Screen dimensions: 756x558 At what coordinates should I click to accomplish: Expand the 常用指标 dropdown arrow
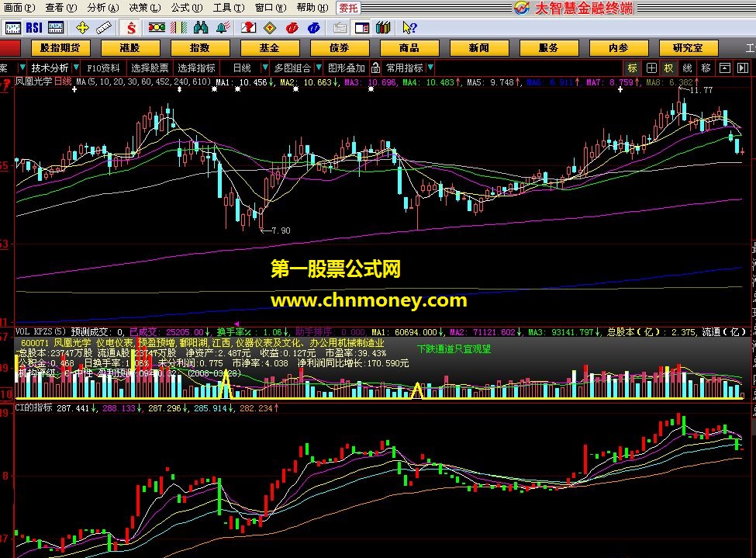(430, 68)
